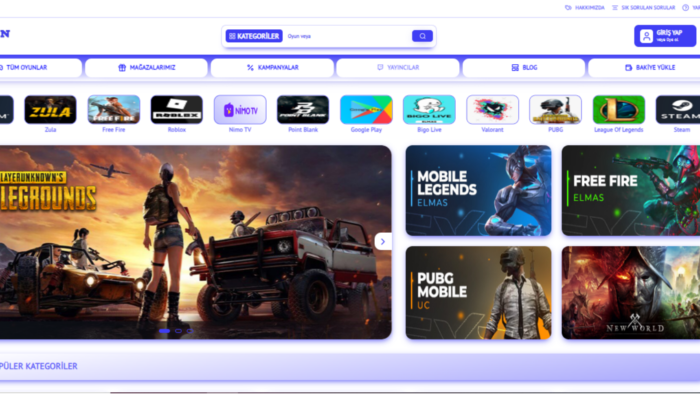Open the HAKKIMIZDA link

coord(585,8)
